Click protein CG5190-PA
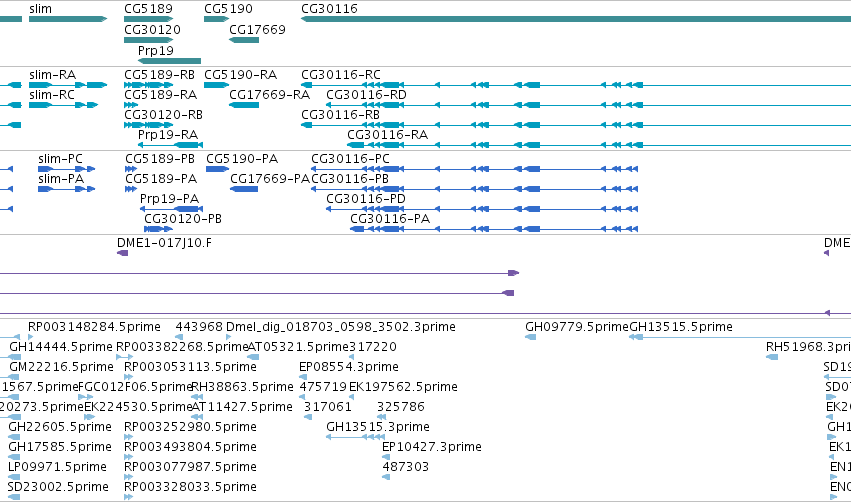 click(242, 158)
